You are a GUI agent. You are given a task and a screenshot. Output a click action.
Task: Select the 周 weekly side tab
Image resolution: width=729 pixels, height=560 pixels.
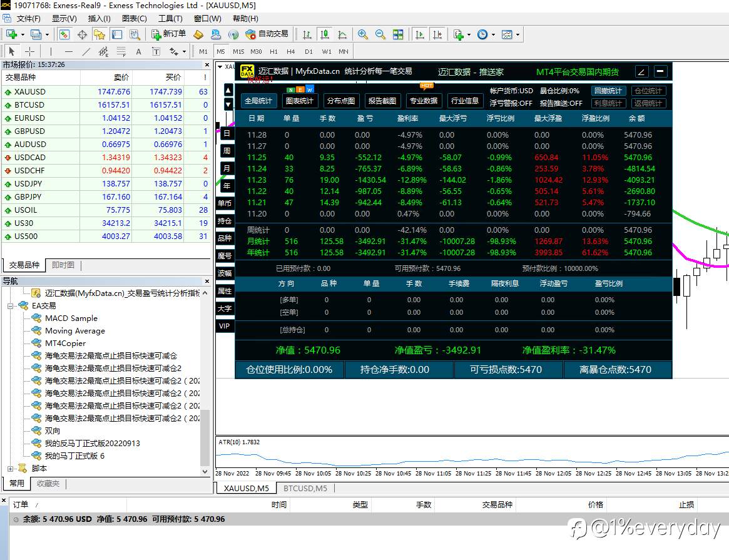[227, 151]
